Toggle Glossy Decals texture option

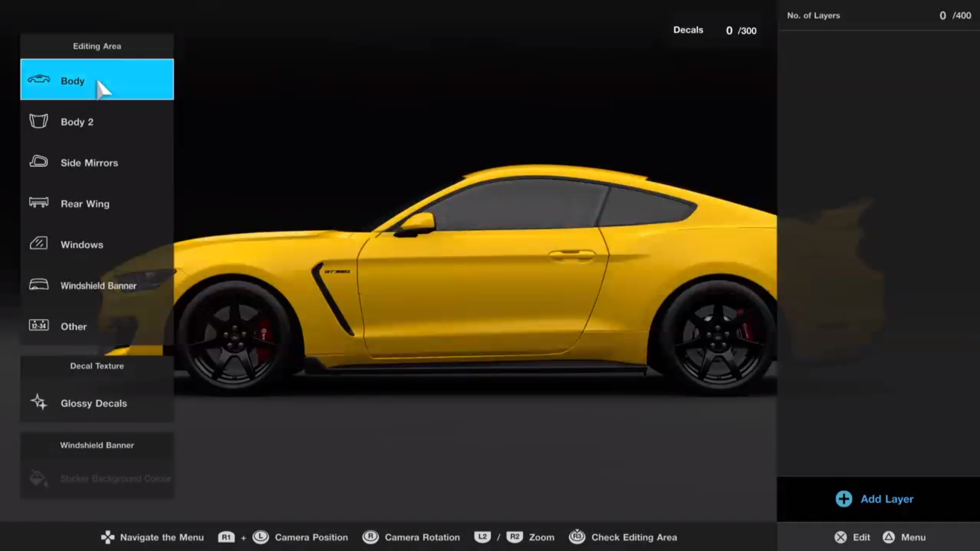pos(93,403)
